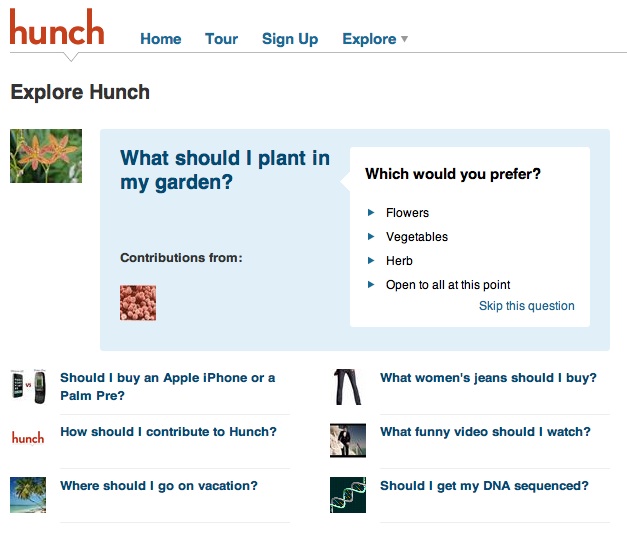Select Open to all at this point
The width and height of the screenshot is (627, 536).
pos(448,285)
